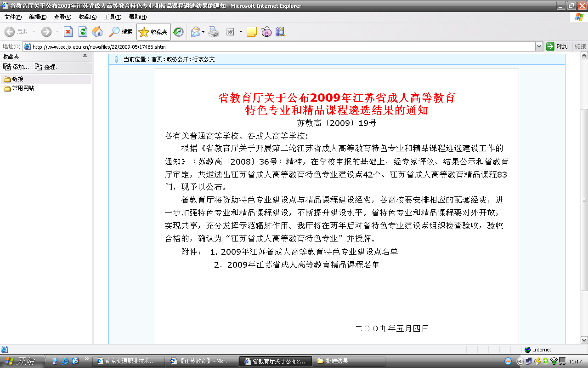Viewport: 588px width, 368px height.
Task: Click the yellow note toolbar icon
Action: click(251, 32)
